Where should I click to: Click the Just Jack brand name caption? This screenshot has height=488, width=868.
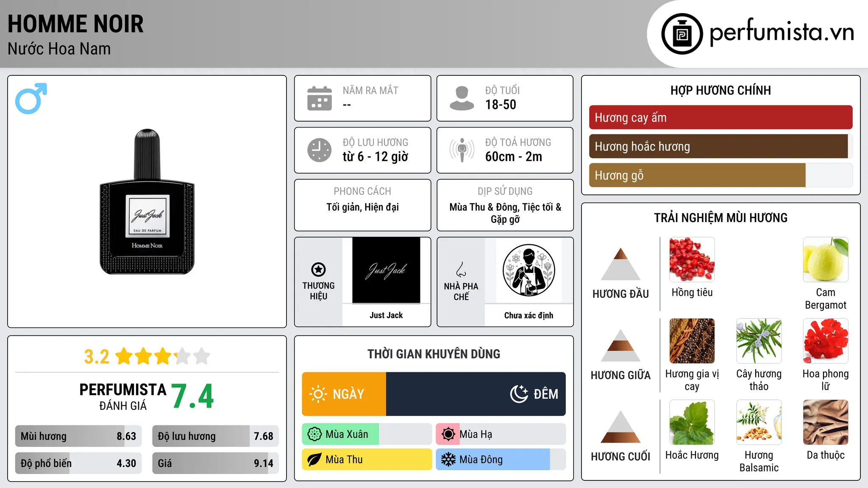pyautogui.click(x=386, y=315)
